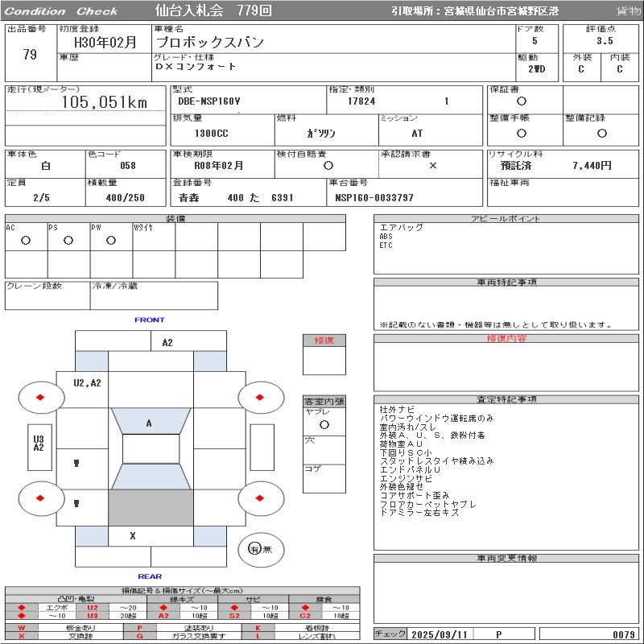This screenshot has height=644, width=644.
Task: Click the 修復 box header
Action: 324,341
